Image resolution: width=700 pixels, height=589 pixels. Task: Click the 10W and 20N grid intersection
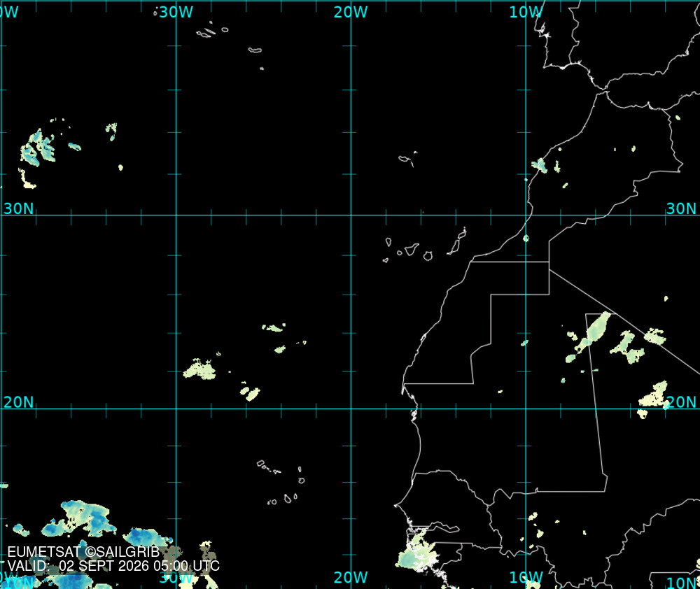526,409
